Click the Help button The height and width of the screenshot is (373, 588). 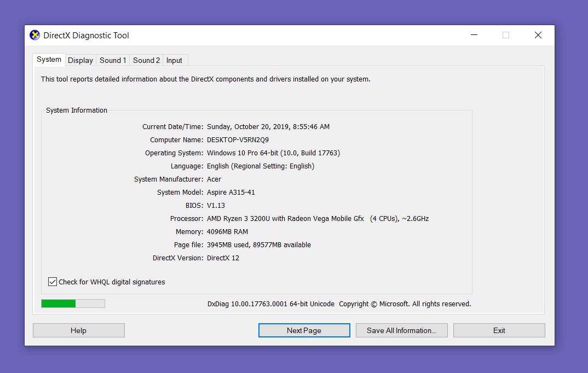point(79,330)
